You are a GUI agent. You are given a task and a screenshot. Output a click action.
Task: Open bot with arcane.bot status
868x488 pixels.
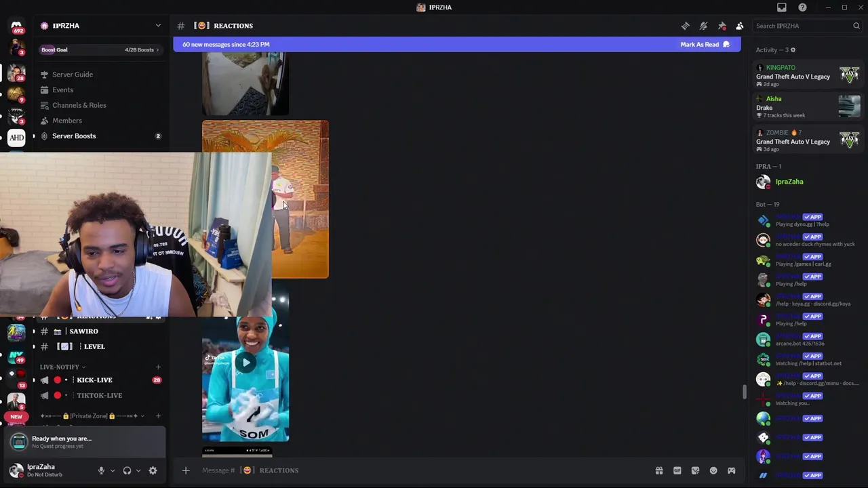pos(808,340)
